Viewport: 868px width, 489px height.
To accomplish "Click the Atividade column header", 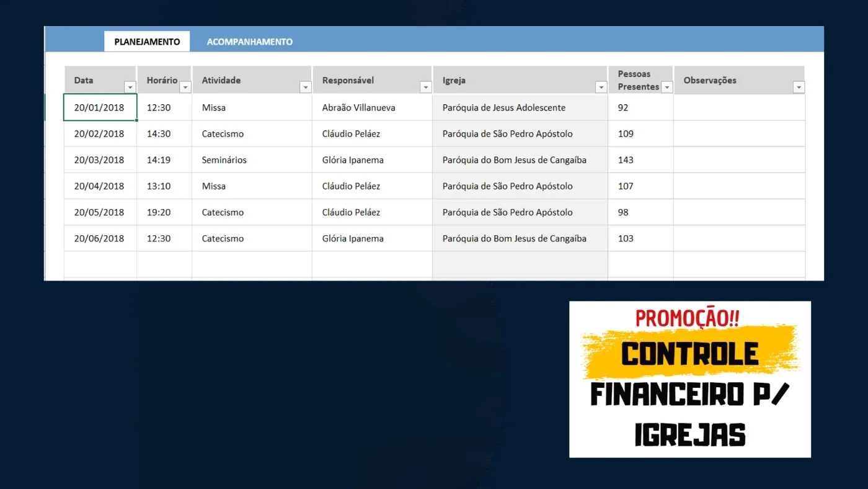I will point(252,80).
